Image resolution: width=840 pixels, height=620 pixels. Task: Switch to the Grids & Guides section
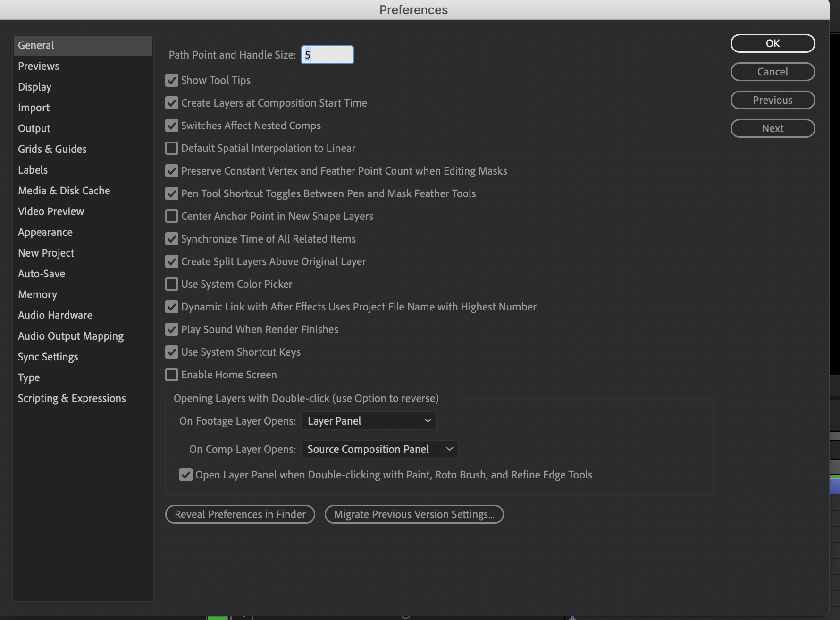(52, 149)
